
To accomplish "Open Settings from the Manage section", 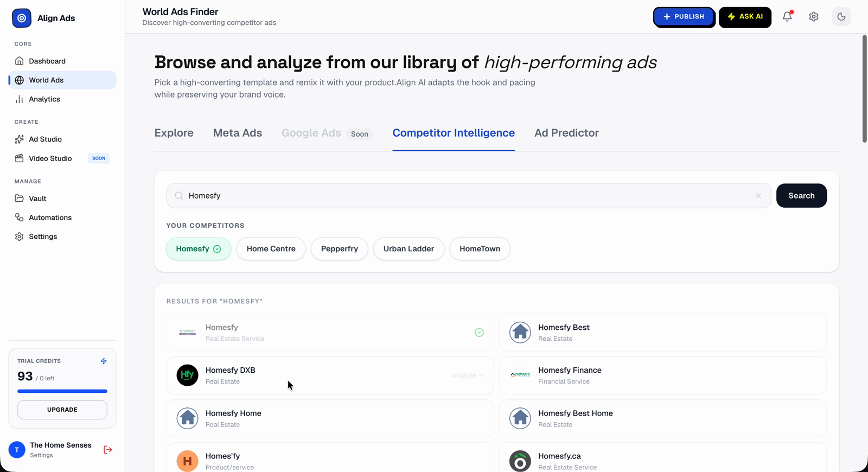I will (62, 237).
